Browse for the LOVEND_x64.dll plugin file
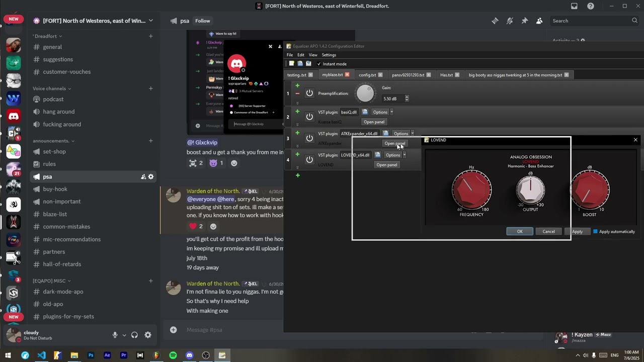This screenshot has height=362, width=644. [x=377, y=155]
